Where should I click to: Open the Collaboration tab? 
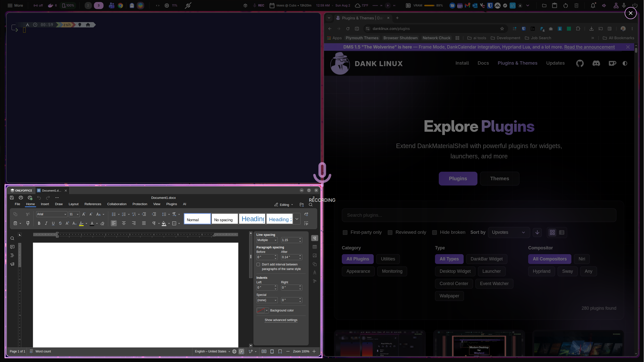[x=117, y=204]
